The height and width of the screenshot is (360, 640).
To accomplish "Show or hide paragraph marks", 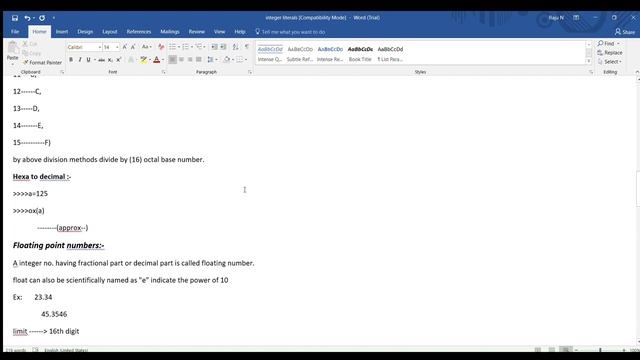I will pyautogui.click(x=247, y=47).
